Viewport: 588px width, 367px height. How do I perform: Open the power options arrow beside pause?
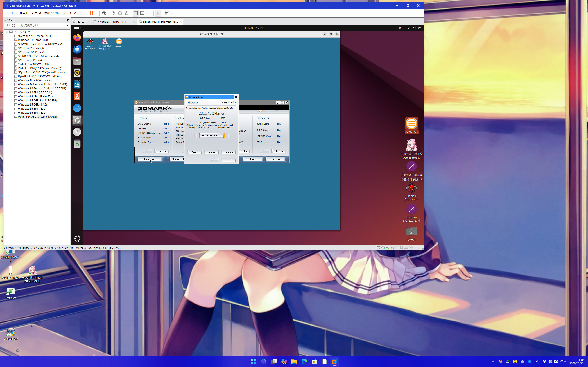(x=96, y=13)
